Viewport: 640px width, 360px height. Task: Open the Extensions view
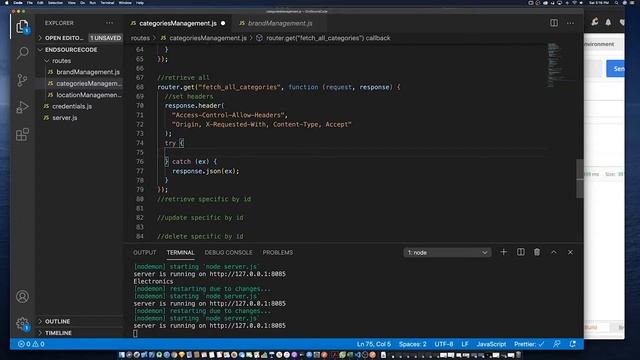pos(22,134)
